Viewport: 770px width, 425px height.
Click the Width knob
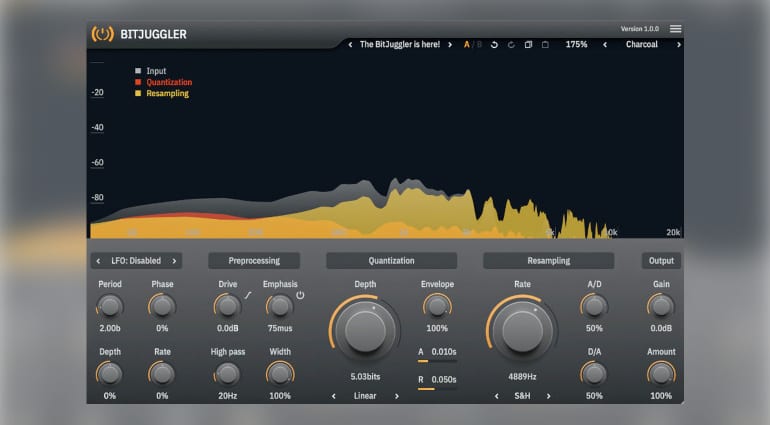pos(280,374)
